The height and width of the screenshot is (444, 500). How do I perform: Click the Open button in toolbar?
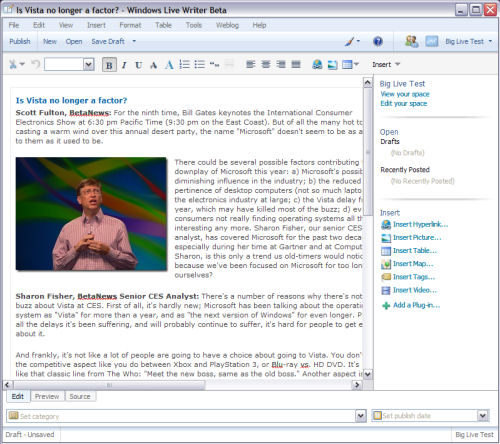coord(74,41)
